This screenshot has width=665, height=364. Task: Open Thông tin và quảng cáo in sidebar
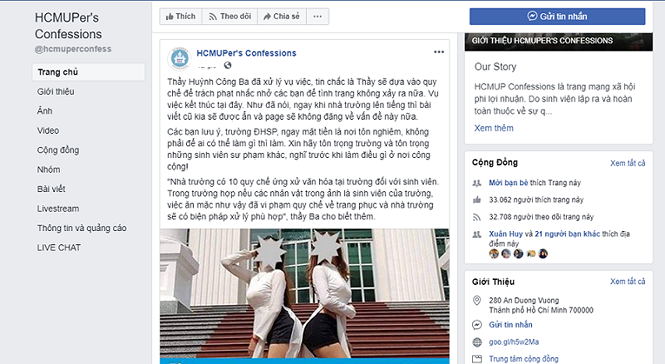(82, 228)
